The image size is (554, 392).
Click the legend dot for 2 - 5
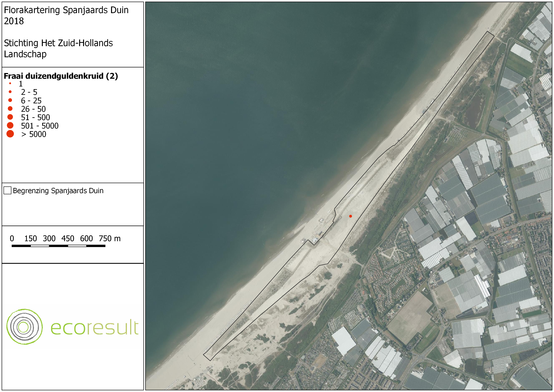coord(10,92)
